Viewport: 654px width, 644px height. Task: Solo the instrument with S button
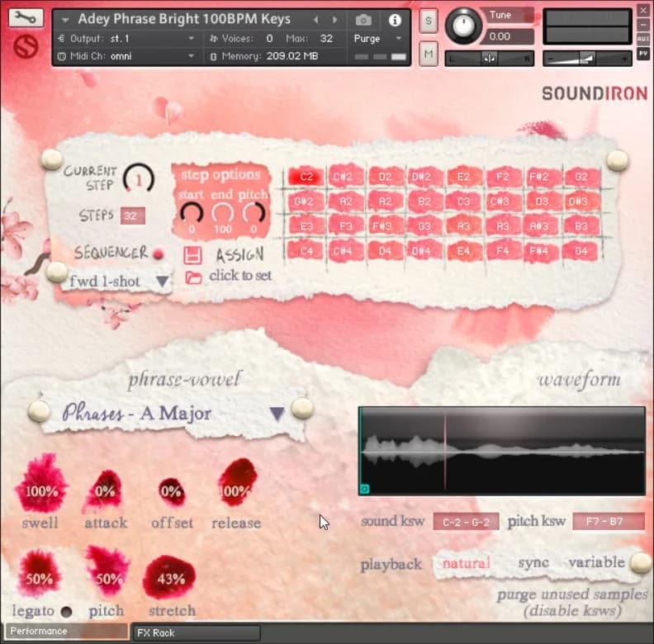[x=428, y=23]
